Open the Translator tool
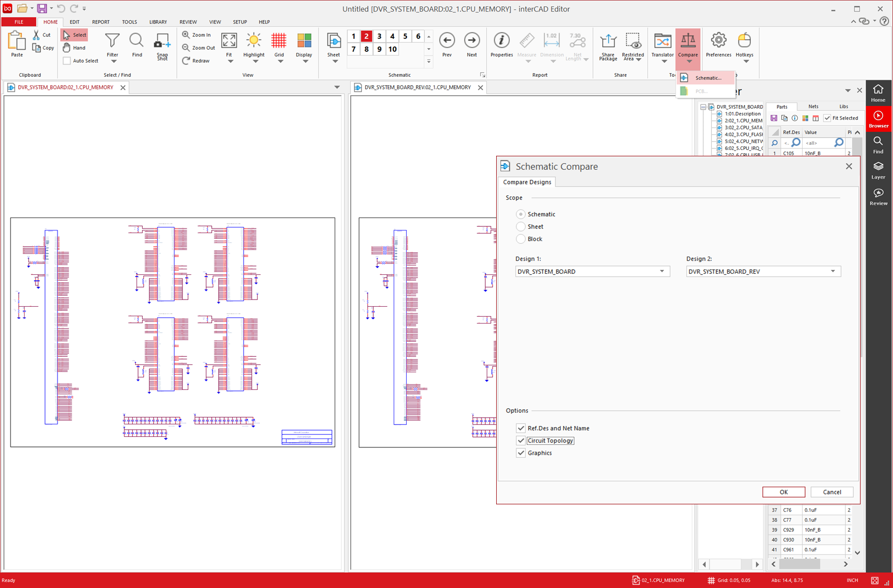This screenshot has width=893, height=588. [x=662, y=41]
